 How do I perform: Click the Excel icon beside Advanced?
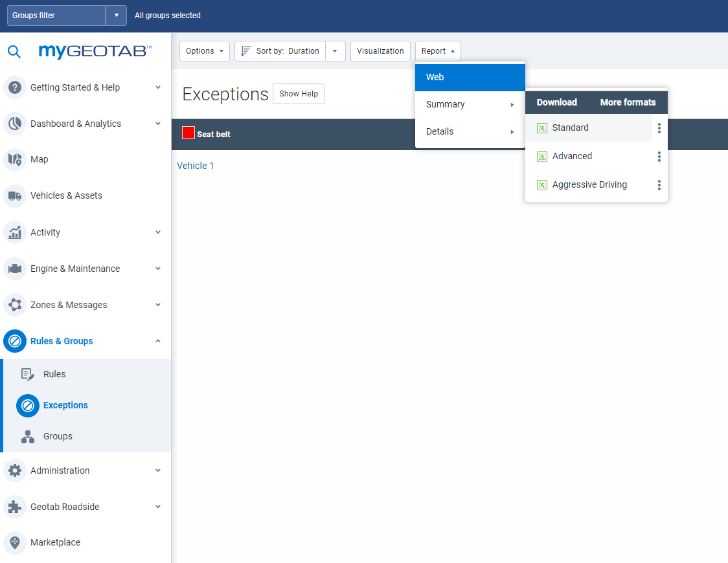[542, 157]
